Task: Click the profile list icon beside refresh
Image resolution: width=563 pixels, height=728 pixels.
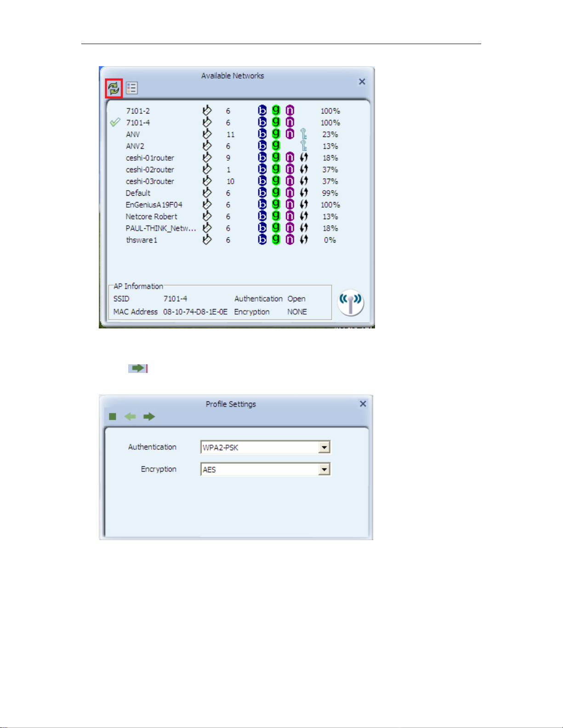Action: click(132, 88)
